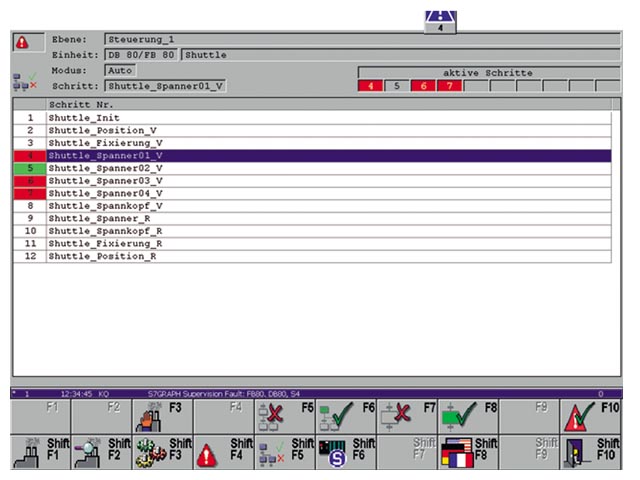Click the Schritt field showing Shuttle_Spanner01_V
This screenshot has height=480, width=640.
[165, 86]
